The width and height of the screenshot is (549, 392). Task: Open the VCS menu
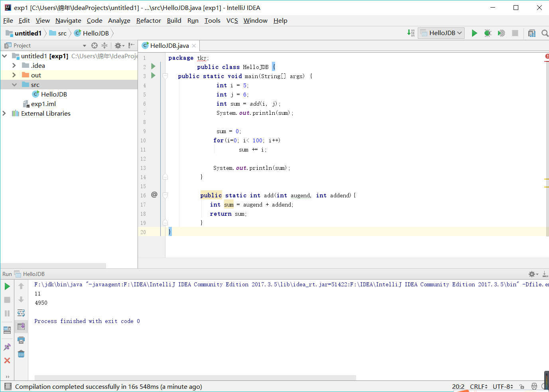pyautogui.click(x=232, y=21)
